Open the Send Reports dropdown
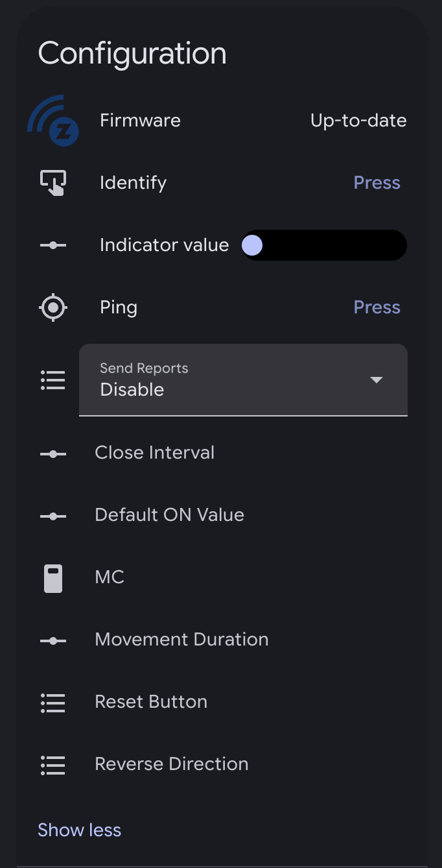Image resolution: width=442 pixels, height=868 pixels. tap(243, 380)
